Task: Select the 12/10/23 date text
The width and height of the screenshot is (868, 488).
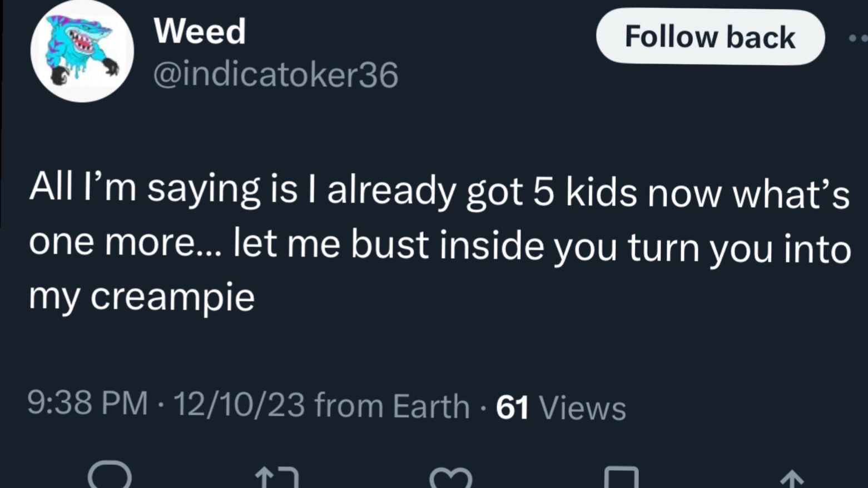Action: (x=239, y=405)
